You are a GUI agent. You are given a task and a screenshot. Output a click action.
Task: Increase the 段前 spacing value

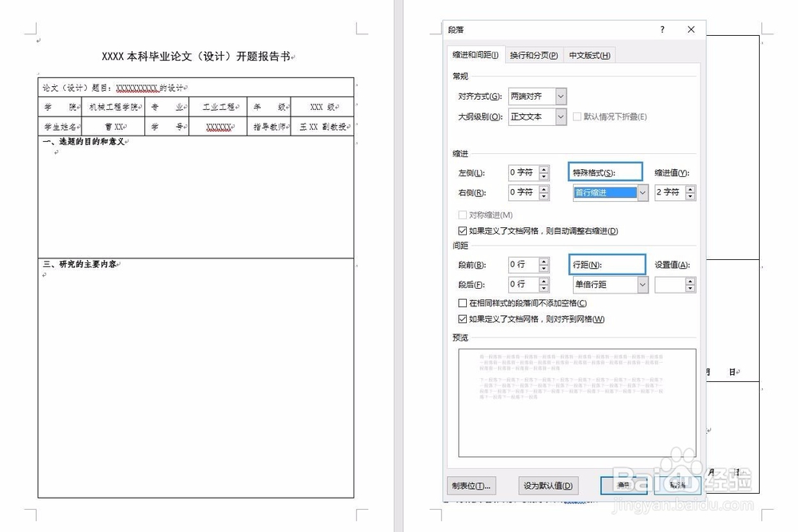544,262
